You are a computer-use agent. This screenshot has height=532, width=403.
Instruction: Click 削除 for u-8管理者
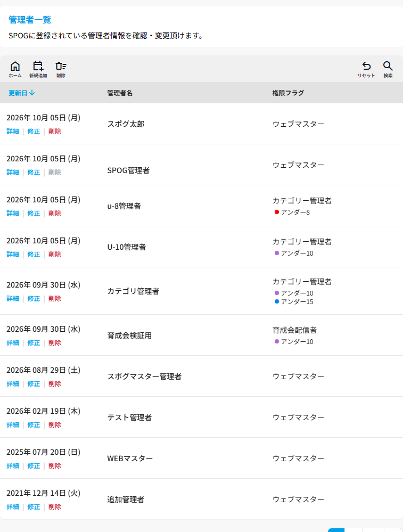(55, 214)
